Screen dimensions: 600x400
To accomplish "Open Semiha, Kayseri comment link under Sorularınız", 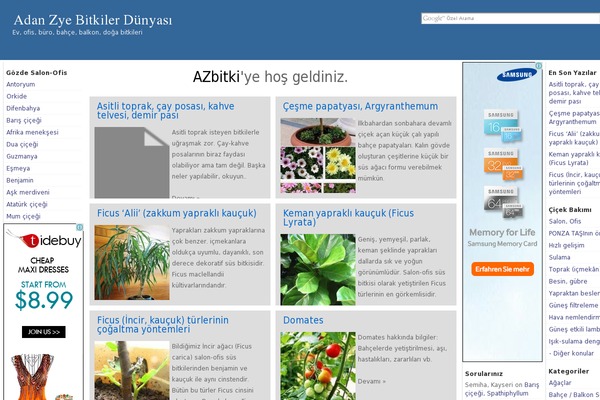I will tap(489, 385).
